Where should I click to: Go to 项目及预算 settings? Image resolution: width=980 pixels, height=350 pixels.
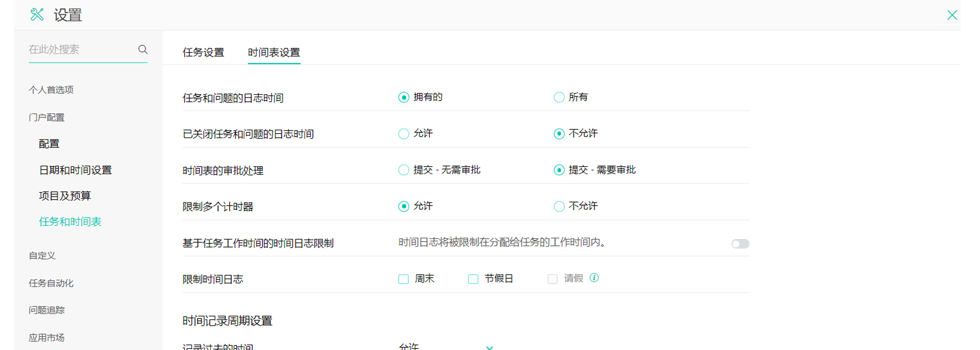pyautogui.click(x=65, y=196)
